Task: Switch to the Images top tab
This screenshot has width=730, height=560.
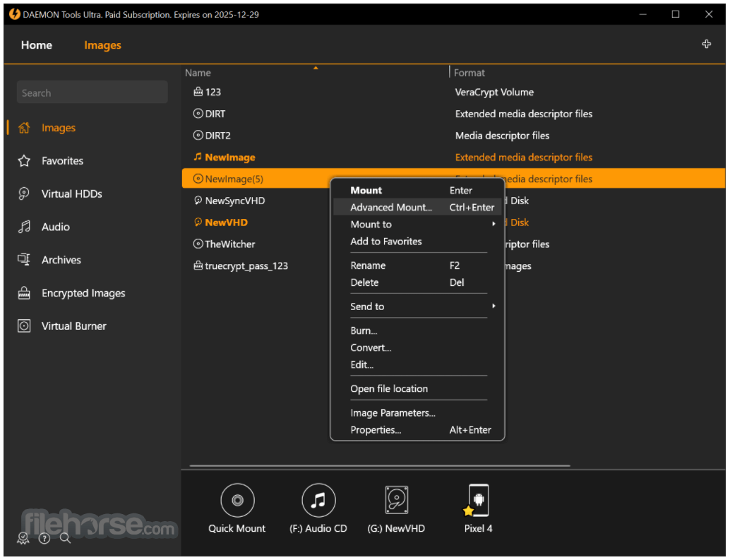Action: pyautogui.click(x=102, y=45)
